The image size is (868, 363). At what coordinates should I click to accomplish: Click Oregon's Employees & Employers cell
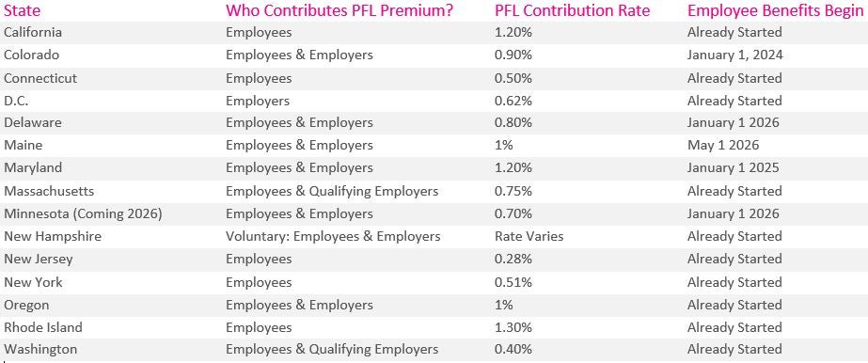click(299, 305)
